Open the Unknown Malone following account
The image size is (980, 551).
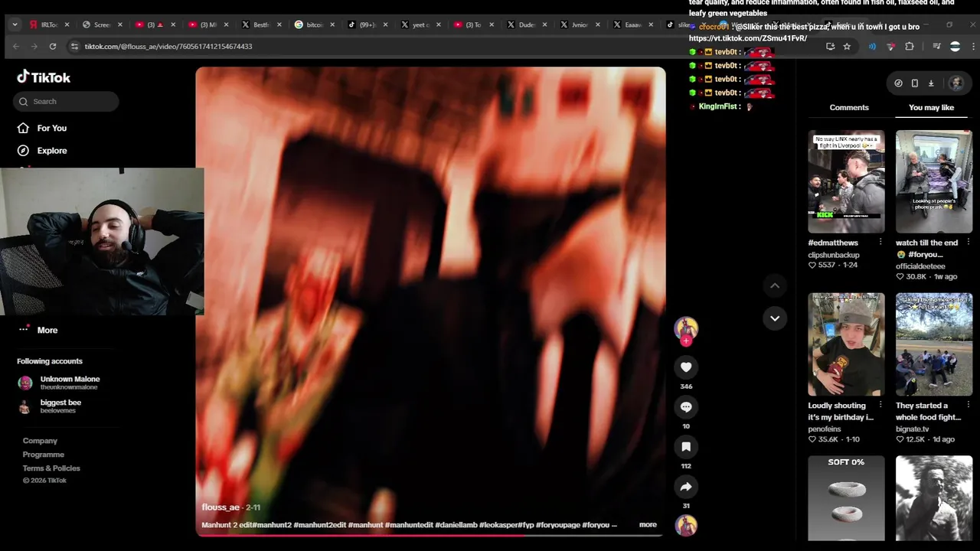(x=60, y=383)
